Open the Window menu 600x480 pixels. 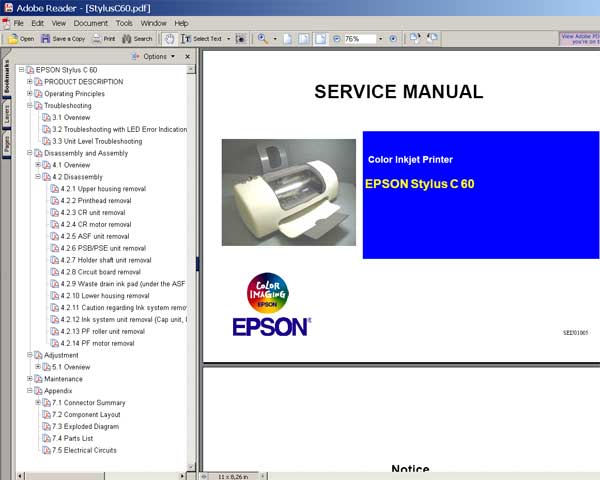(153, 23)
